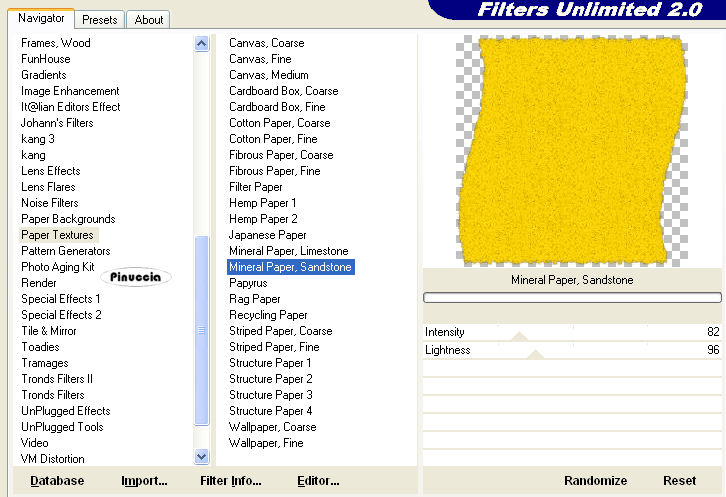
Task: Select the Frames, Wood category
Action: 56,43
